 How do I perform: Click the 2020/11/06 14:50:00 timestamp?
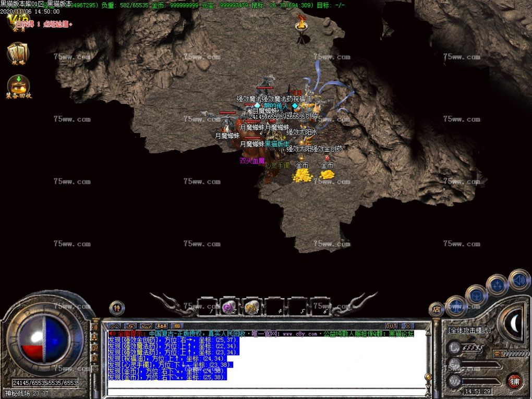30,11
